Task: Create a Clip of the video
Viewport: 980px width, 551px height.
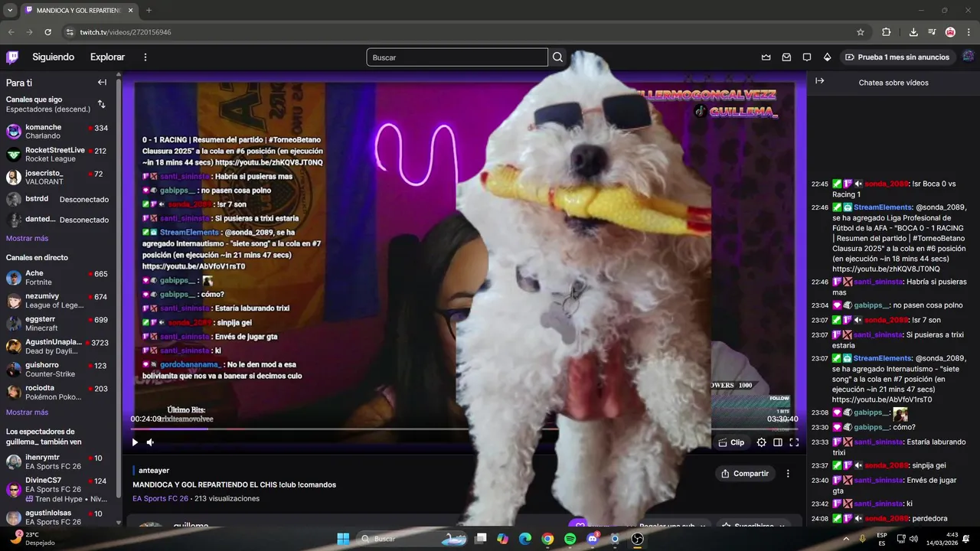Action: (x=731, y=442)
